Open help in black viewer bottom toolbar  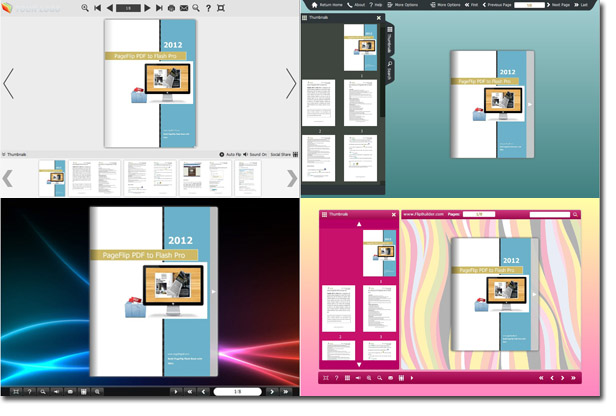click(x=29, y=391)
